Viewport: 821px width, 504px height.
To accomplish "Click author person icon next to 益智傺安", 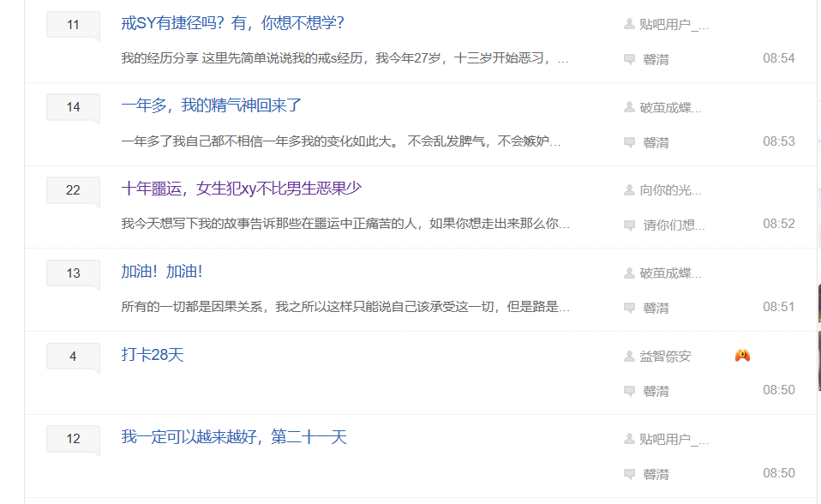I will (630, 356).
